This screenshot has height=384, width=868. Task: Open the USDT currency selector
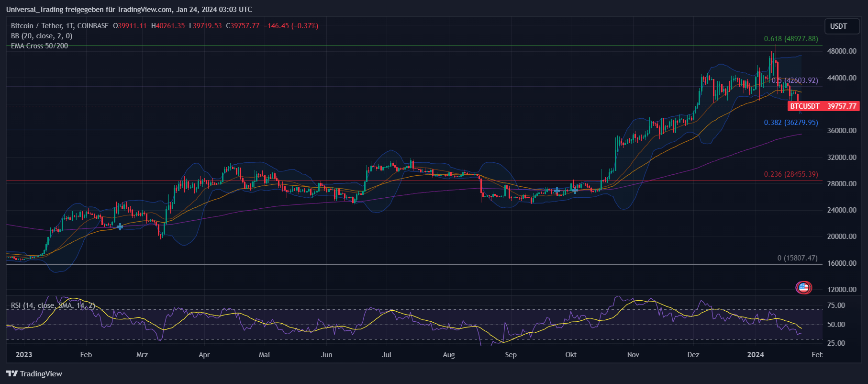point(838,26)
